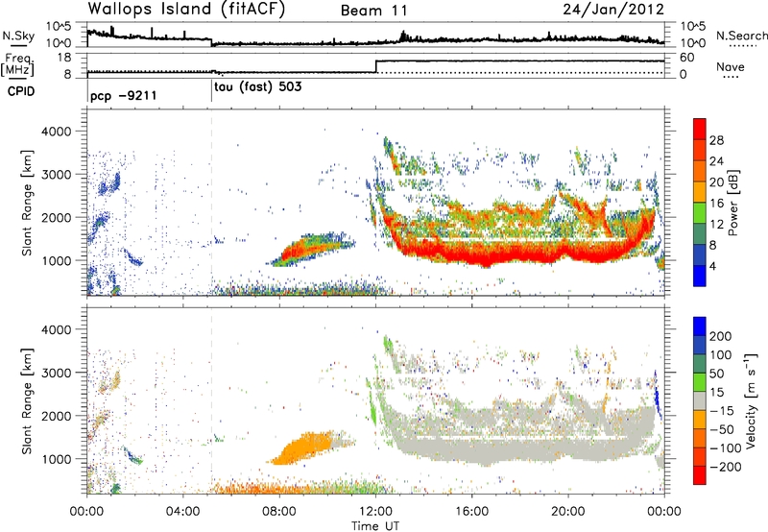Viewport: 768px width, 532px height.
Task: Click the frequency step-up line at 12:00
Action: [x=375, y=66]
